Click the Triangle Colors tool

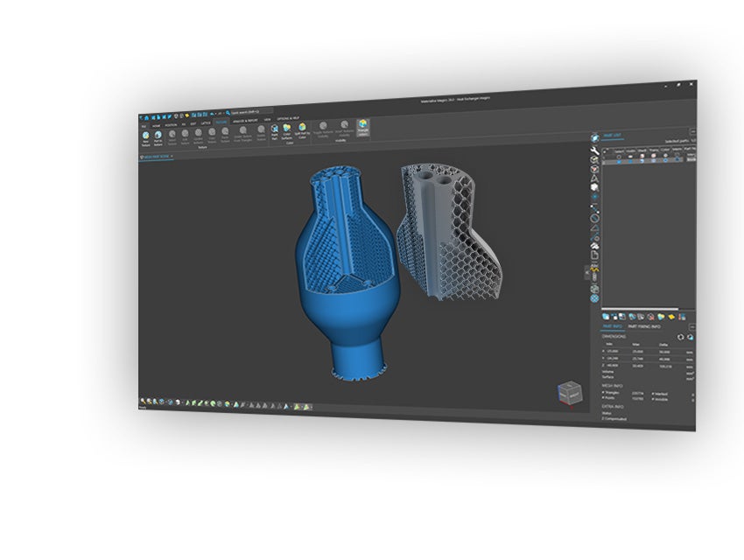(361, 126)
